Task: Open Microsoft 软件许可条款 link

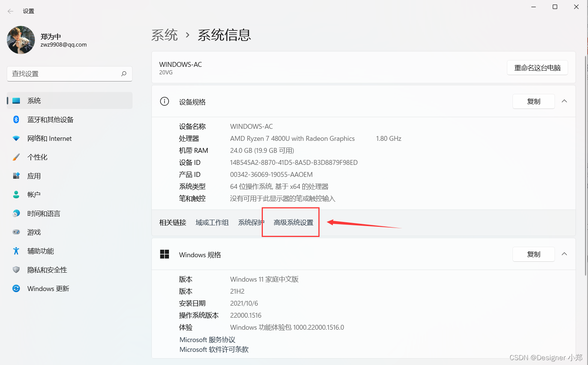Action: 214,350
